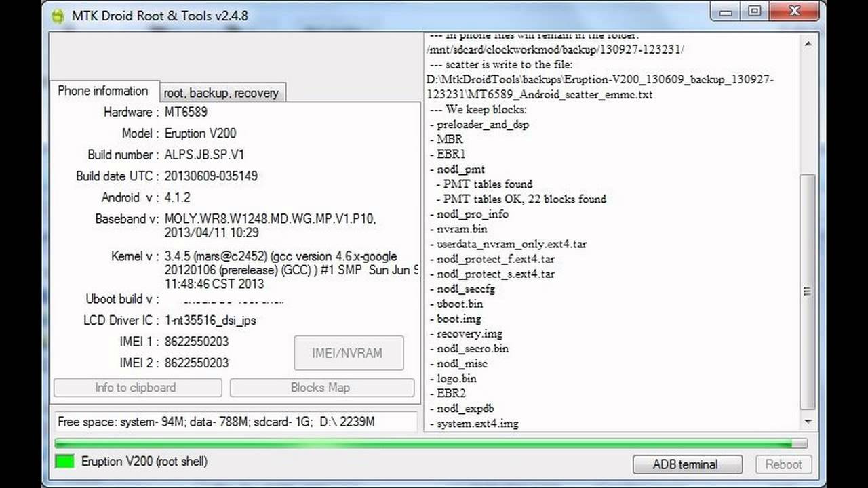The image size is (868, 488).
Task: Click the green progress bar
Action: tap(431, 443)
